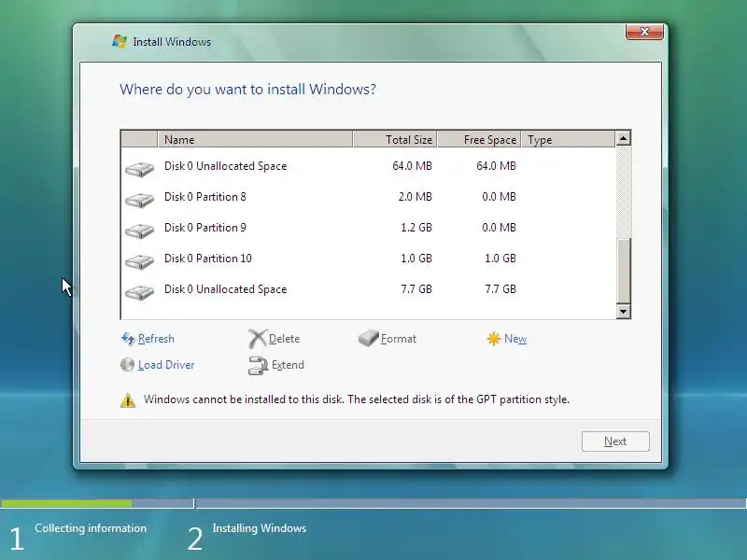Click the Delete X icon
The image size is (747, 560).
click(258, 339)
